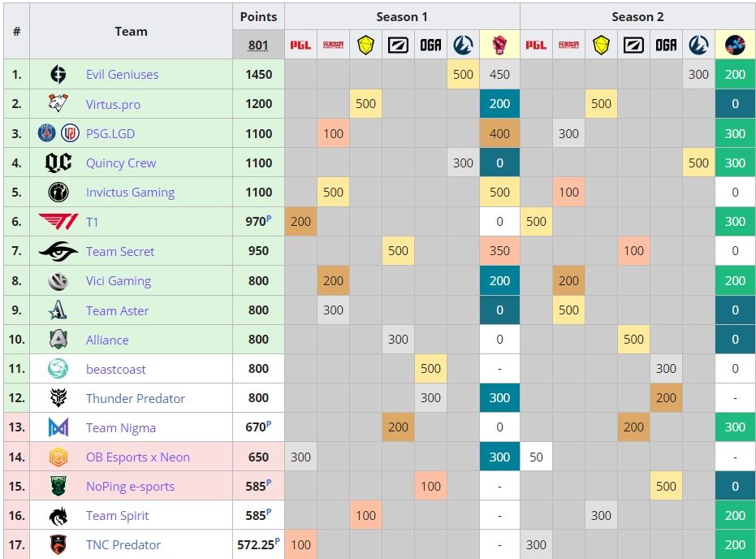Click T1's 970 points total
The image size is (756, 559).
coord(258,221)
